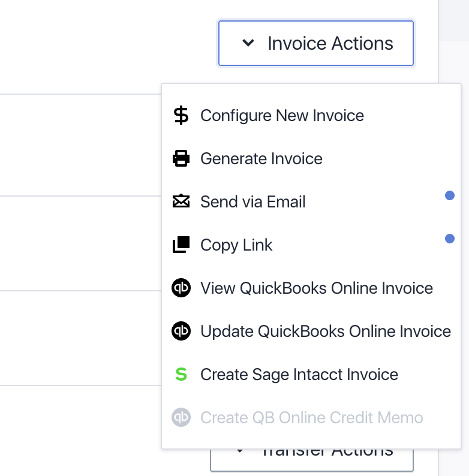Choose Create Sage Intacct Invoice text

coord(299,375)
